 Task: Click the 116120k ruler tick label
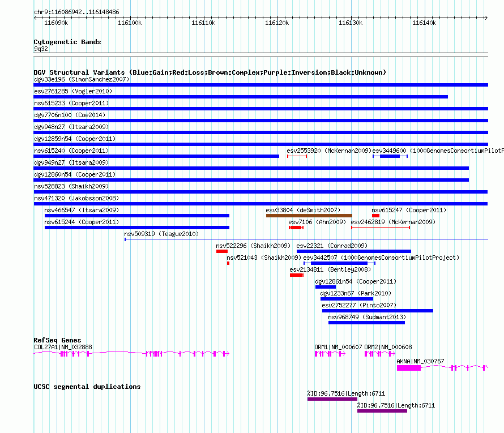(x=277, y=23)
